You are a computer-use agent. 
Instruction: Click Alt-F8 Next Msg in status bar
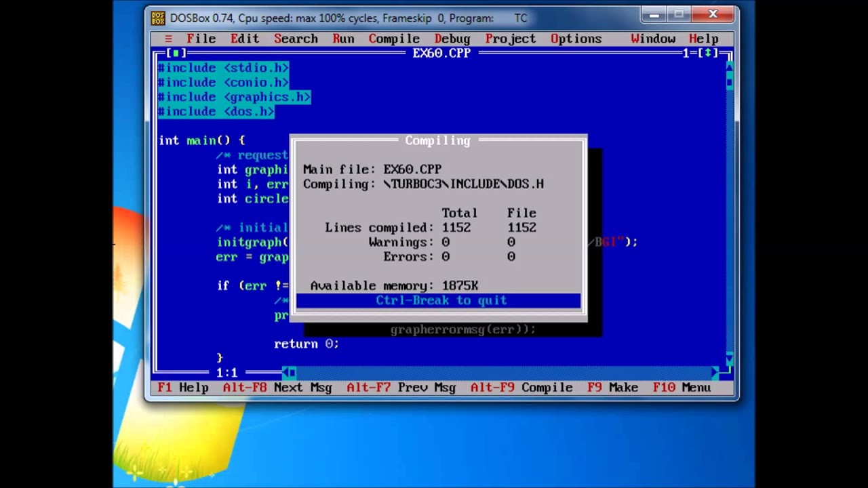pos(277,388)
